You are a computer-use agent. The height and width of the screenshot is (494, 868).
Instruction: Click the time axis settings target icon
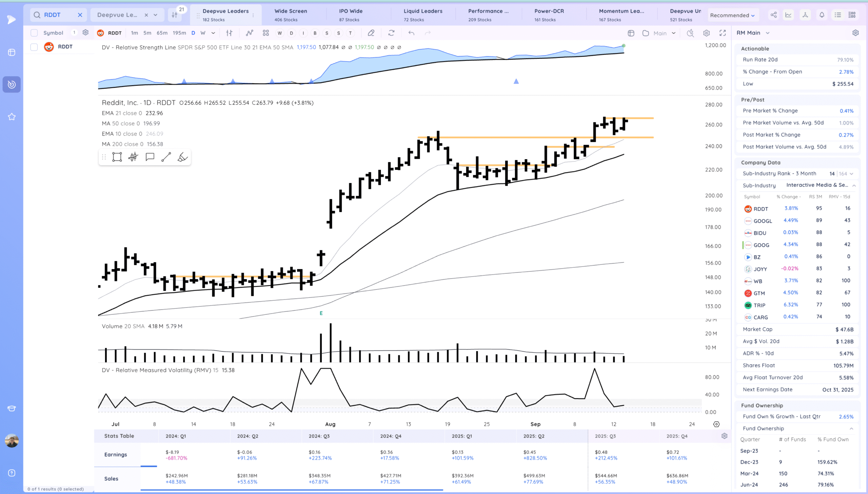pos(716,424)
